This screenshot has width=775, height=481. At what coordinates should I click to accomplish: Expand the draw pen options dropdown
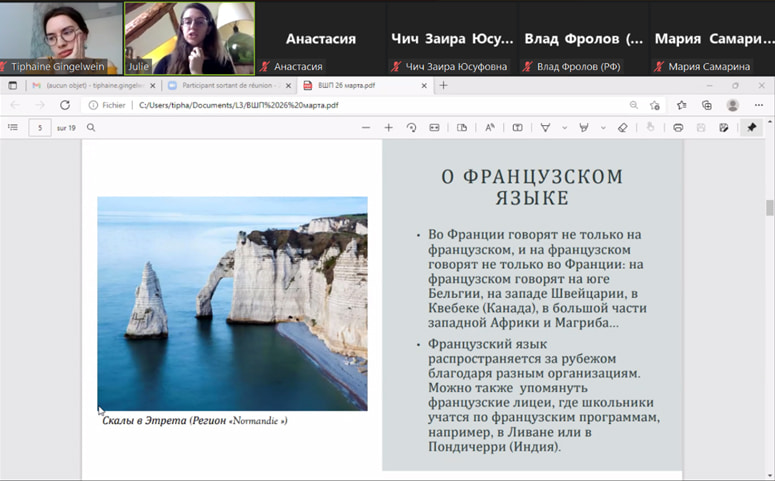click(564, 128)
